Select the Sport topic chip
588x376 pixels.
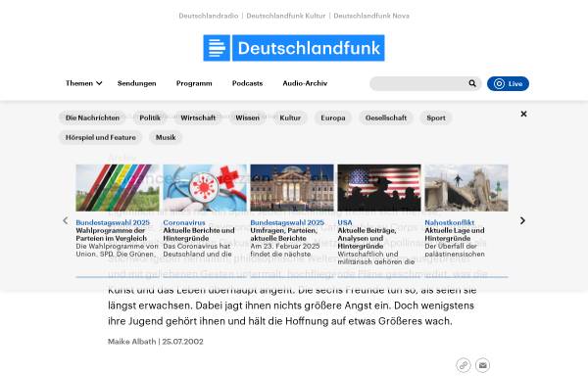(x=436, y=117)
